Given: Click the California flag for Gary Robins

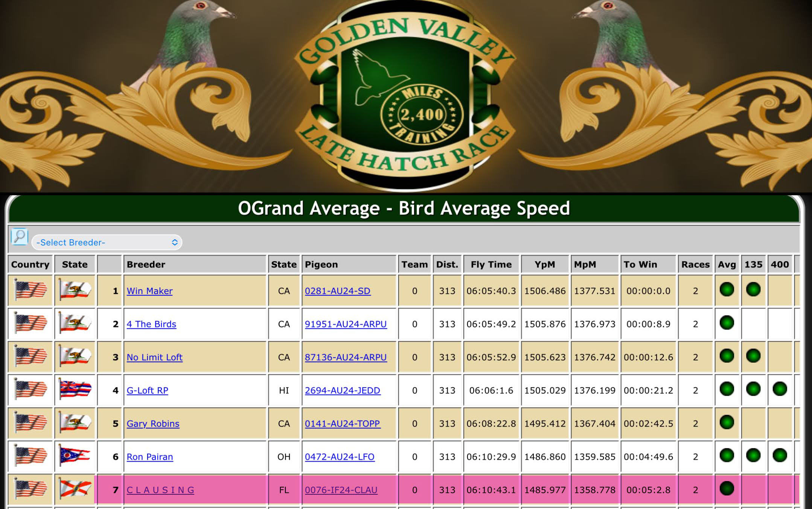Looking at the screenshot, I should [x=75, y=423].
